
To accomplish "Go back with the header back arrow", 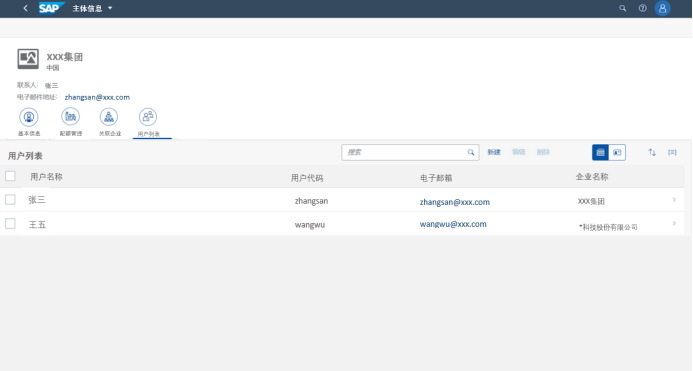I will [25, 8].
